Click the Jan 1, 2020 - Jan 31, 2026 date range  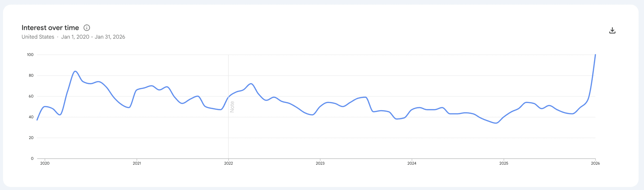[93, 37]
